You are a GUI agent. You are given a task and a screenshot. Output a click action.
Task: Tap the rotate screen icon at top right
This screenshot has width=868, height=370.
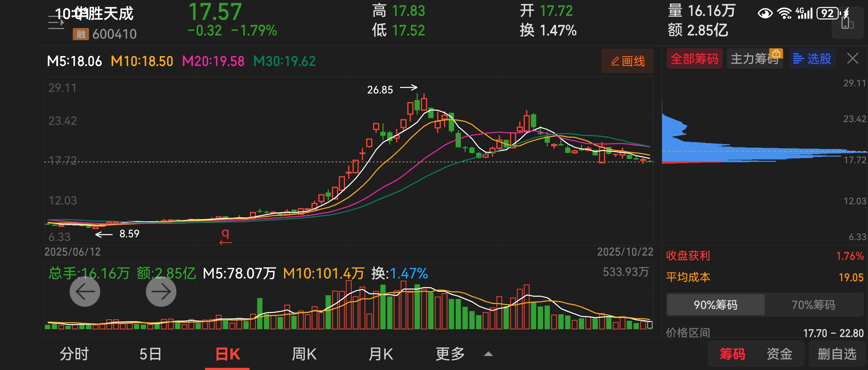(x=847, y=24)
